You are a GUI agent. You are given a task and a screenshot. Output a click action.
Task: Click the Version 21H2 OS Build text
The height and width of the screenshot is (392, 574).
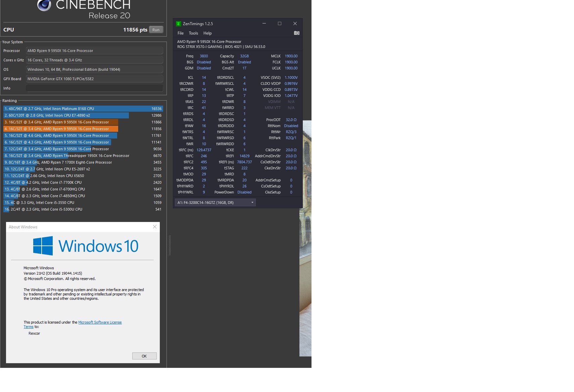pos(53,273)
